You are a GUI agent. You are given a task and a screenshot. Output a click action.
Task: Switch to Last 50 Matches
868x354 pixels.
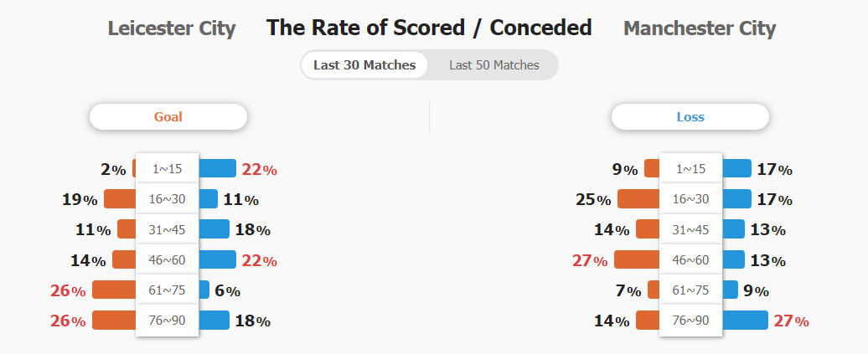[493, 65]
